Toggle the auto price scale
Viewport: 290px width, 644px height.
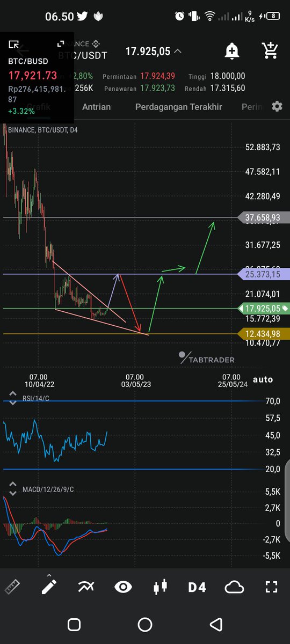pyautogui.click(x=263, y=379)
